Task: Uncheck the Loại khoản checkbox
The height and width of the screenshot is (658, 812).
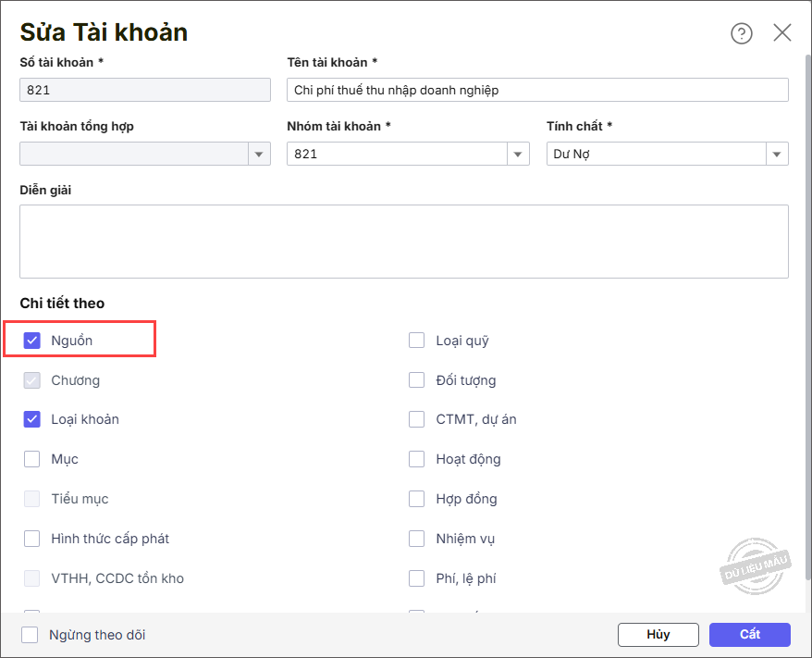Action: pyautogui.click(x=32, y=419)
